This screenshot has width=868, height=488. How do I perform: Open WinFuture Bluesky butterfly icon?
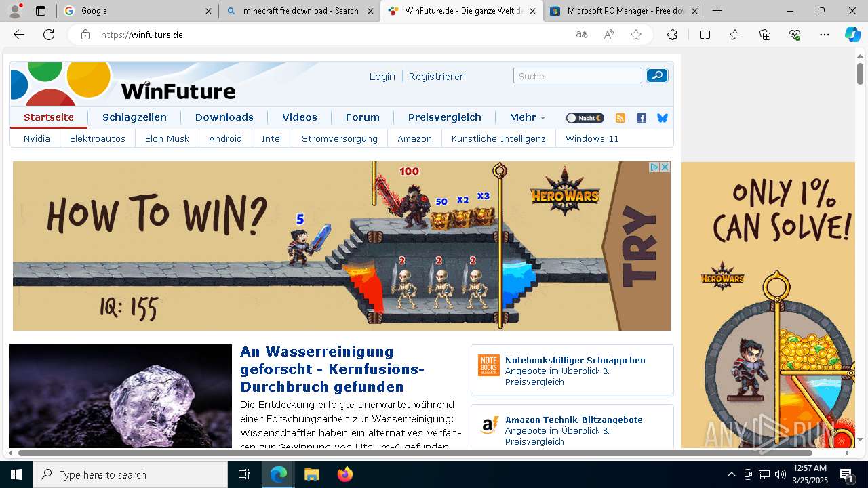click(x=663, y=118)
